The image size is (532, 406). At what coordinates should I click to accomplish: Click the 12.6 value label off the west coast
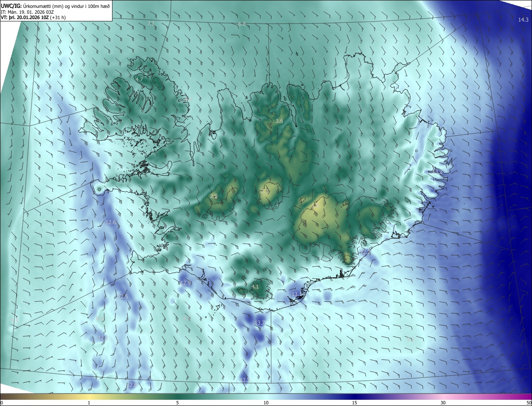(x=111, y=223)
